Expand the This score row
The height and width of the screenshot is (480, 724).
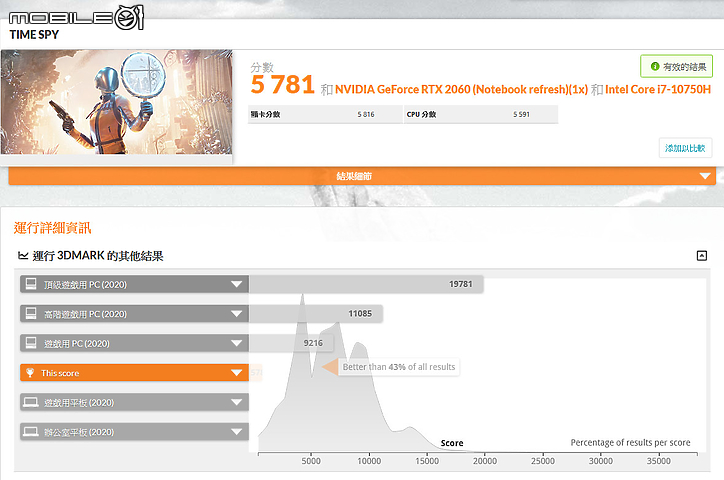[134, 372]
